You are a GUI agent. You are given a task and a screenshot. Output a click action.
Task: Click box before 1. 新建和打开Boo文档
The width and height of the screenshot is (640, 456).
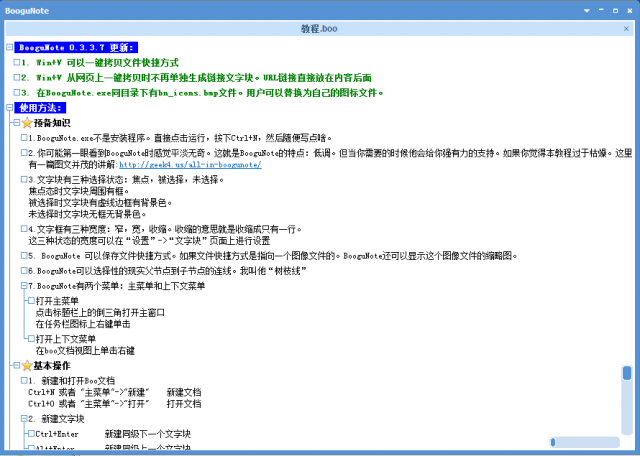[24, 380]
